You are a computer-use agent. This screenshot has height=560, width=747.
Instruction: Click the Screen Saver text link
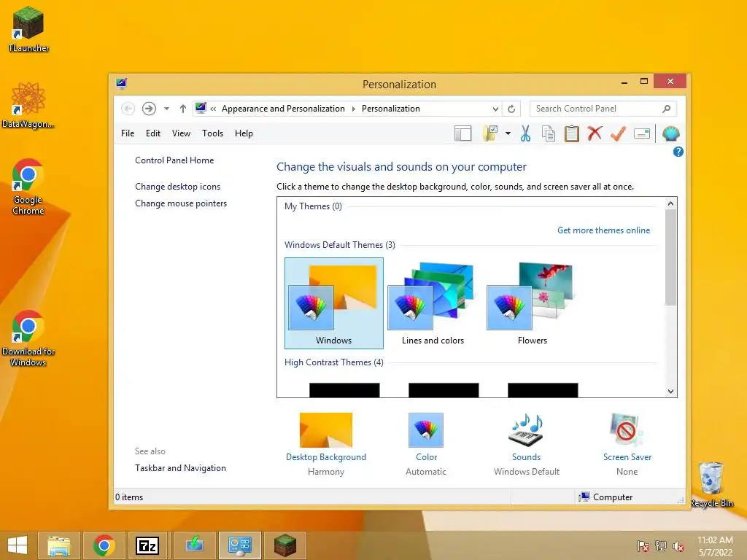[x=627, y=457]
